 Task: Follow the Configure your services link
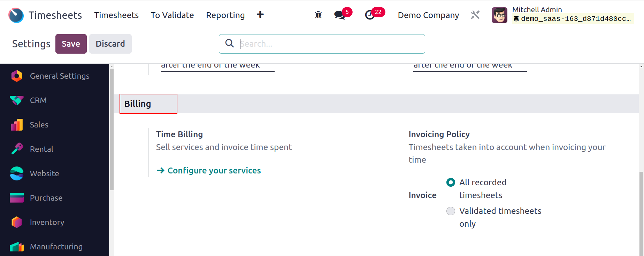point(209,170)
